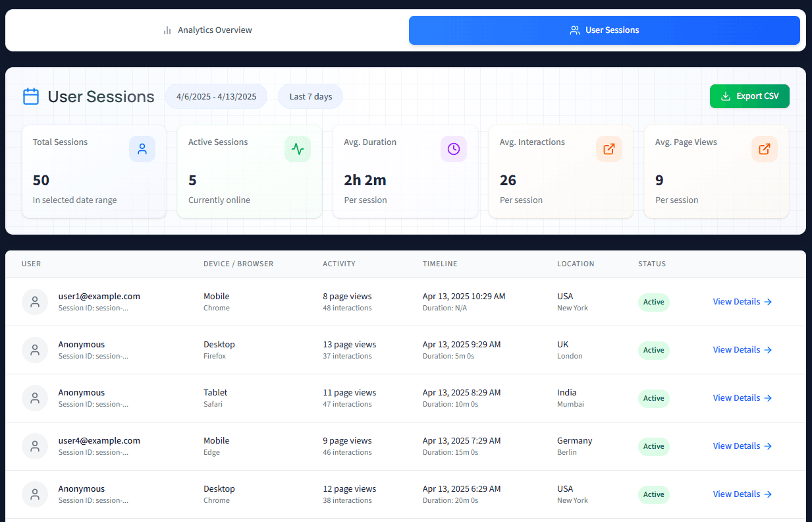
Task: Export sessions with Export CSV button
Action: click(x=749, y=96)
